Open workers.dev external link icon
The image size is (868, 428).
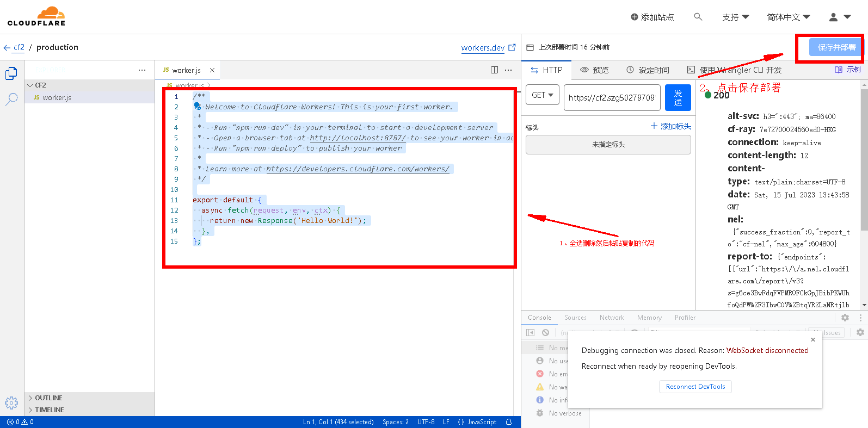tap(512, 47)
